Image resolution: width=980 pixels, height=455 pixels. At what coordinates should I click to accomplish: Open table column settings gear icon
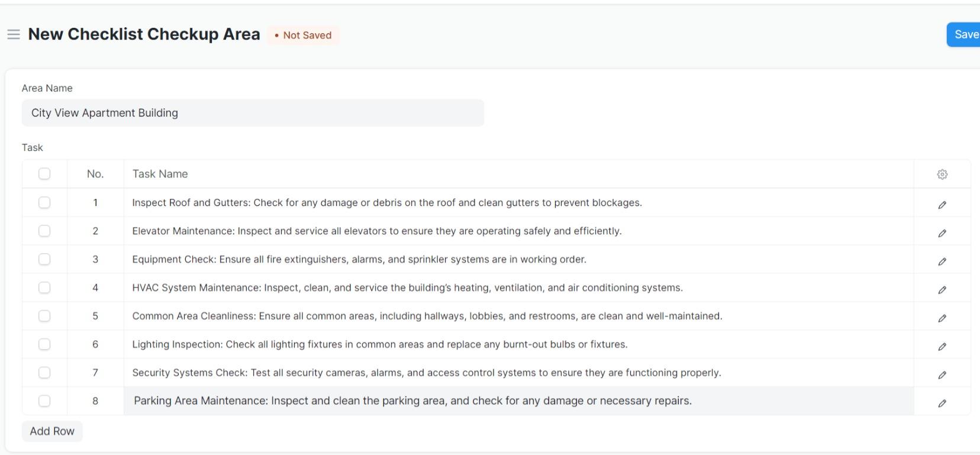click(942, 174)
